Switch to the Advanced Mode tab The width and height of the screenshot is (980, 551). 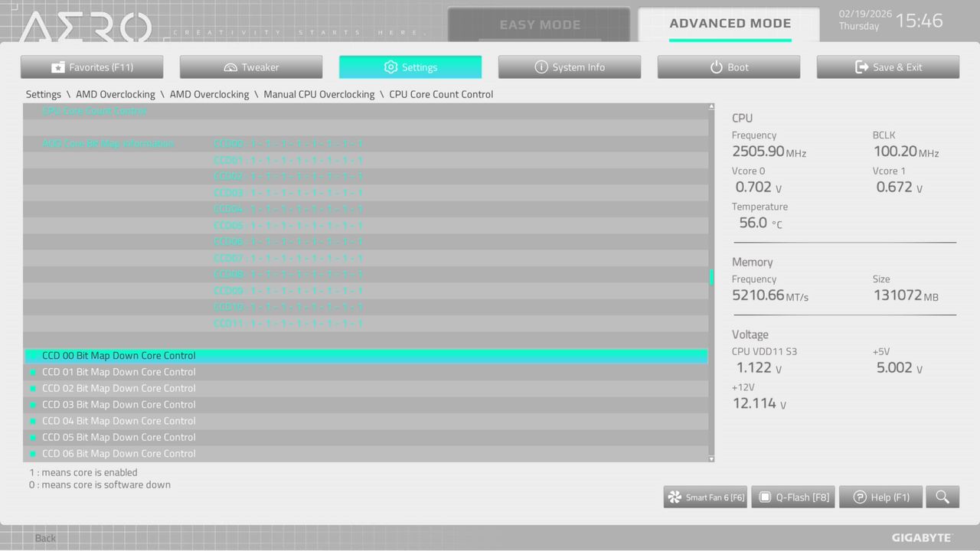730,24
